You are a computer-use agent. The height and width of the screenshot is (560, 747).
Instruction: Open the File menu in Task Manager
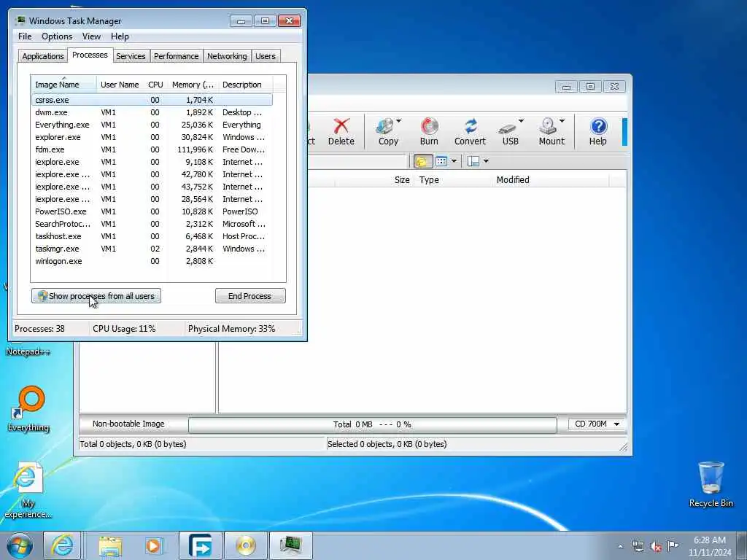[25, 36]
